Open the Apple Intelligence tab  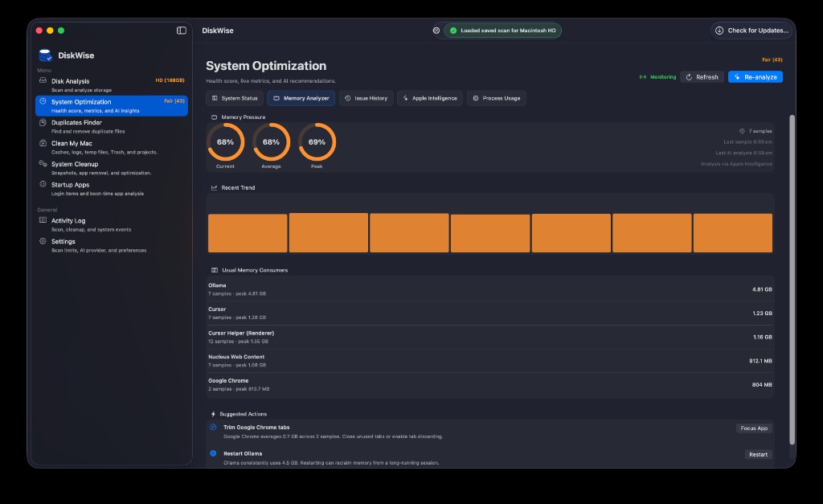[429, 98]
